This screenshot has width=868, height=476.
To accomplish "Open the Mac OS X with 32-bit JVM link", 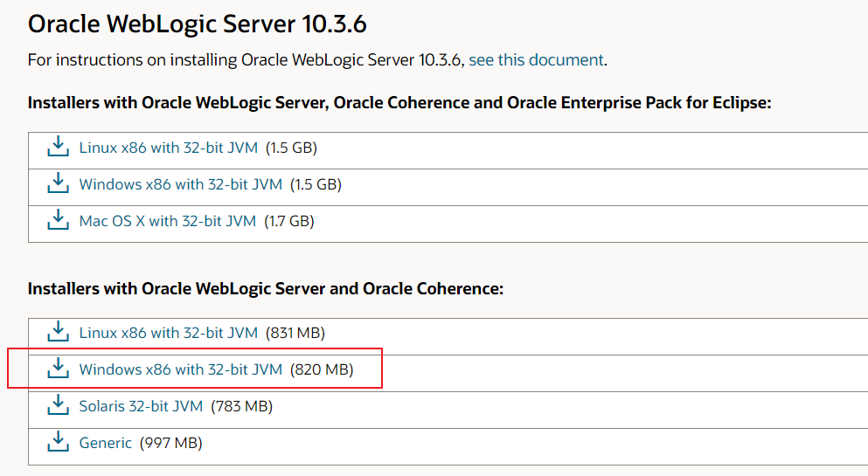I will point(167,221).
